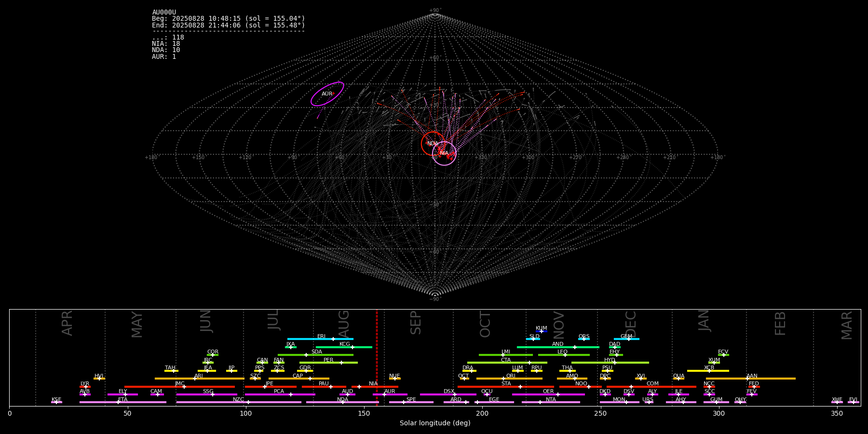
Task: Click the station ID text AU000U
Action: [x=164, y=13]
